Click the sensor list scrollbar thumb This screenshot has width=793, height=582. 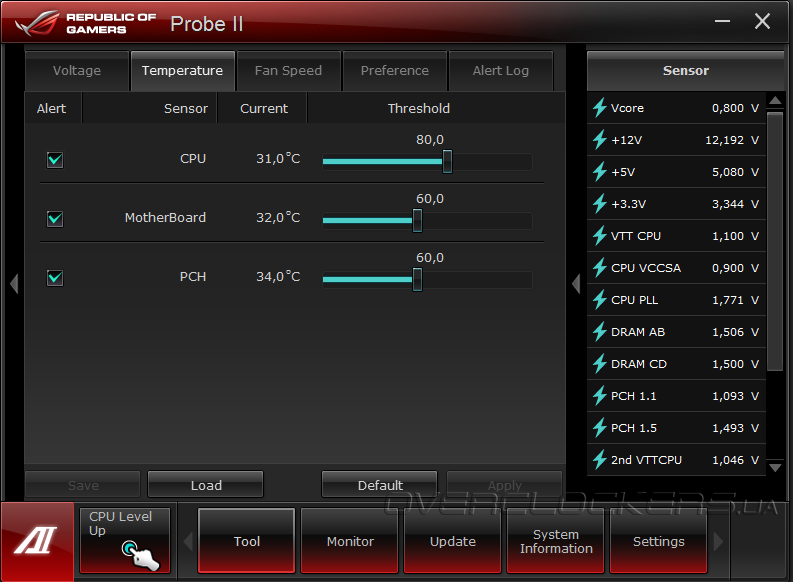775,242
